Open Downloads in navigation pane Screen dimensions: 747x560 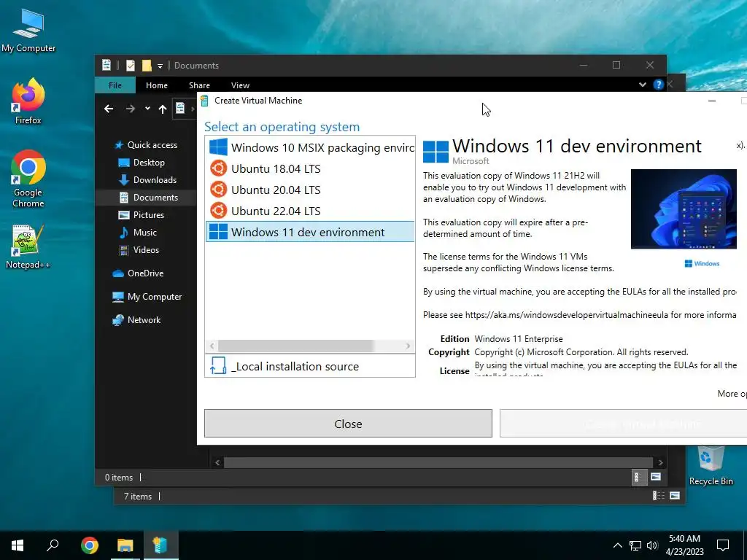(x=146, y=180)
